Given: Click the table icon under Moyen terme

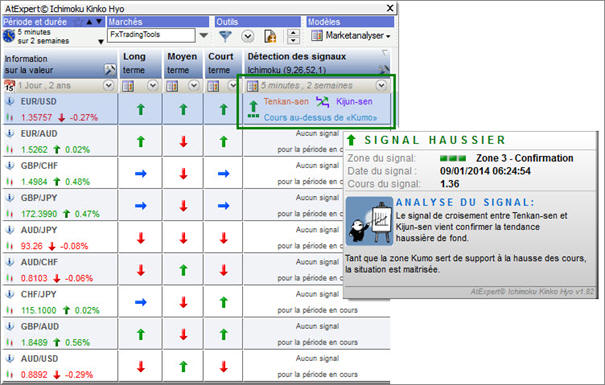Looking at the screenshot, I should coord(172,86).
